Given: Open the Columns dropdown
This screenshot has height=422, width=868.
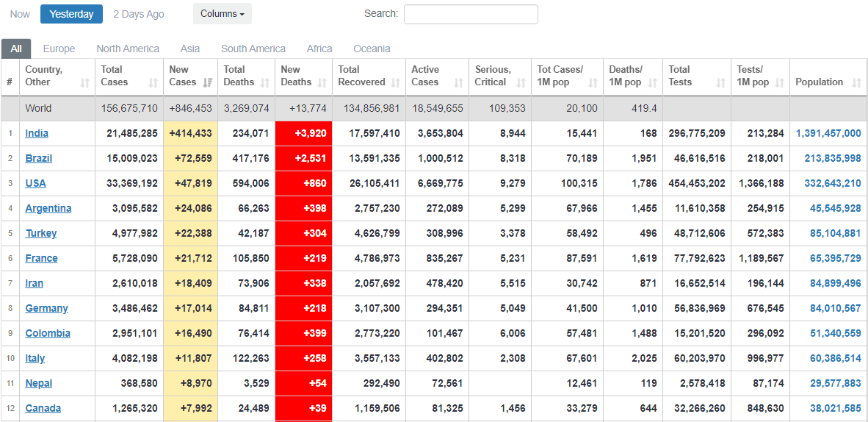Looking at the screenshot, I should click(222, 14).
